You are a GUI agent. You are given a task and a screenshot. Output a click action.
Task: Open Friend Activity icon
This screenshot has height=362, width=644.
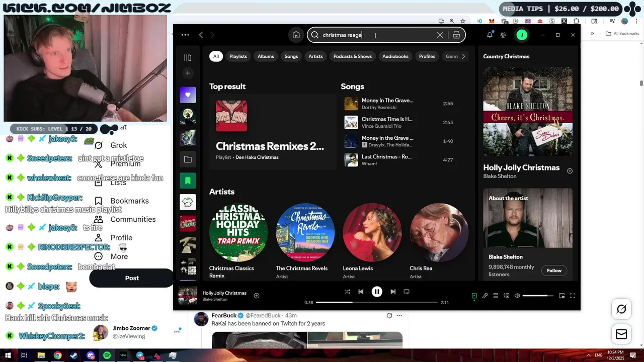[503, 35]
